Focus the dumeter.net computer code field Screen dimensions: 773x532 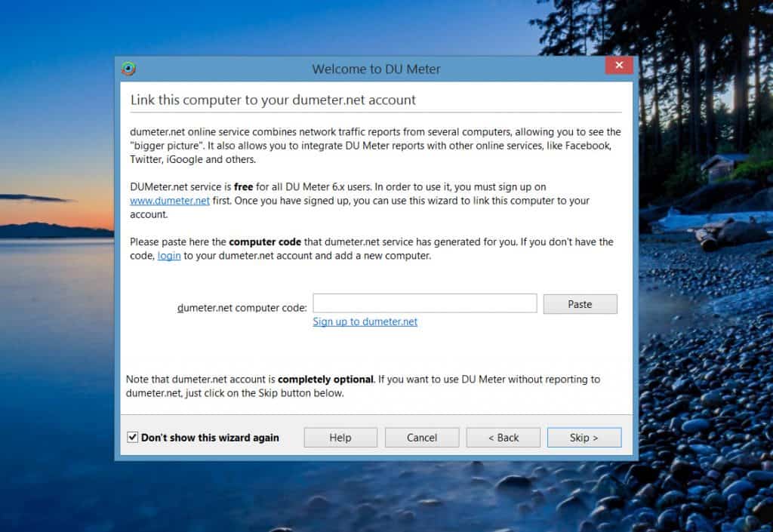point(425,303)
